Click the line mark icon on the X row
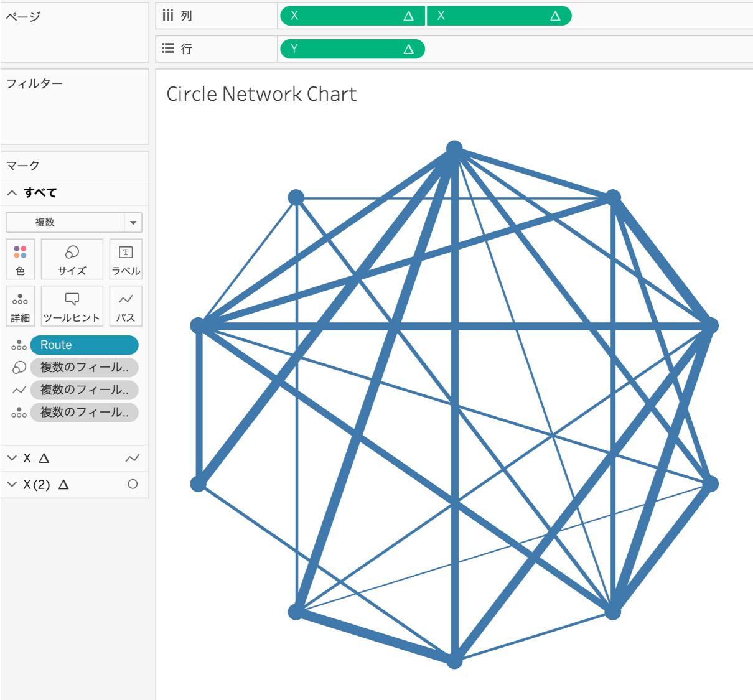 click(132, 459)
